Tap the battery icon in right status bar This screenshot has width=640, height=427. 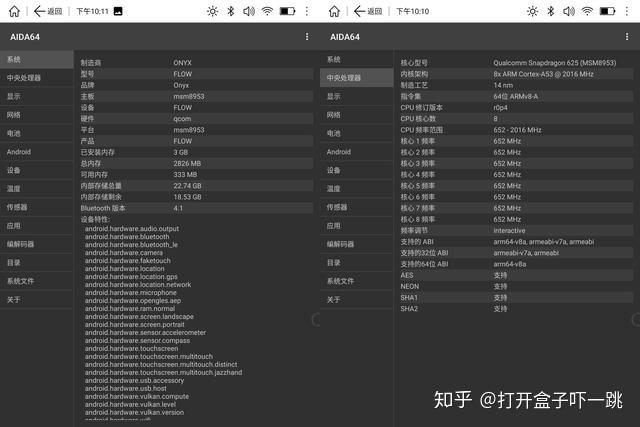[x=607, y=11]
